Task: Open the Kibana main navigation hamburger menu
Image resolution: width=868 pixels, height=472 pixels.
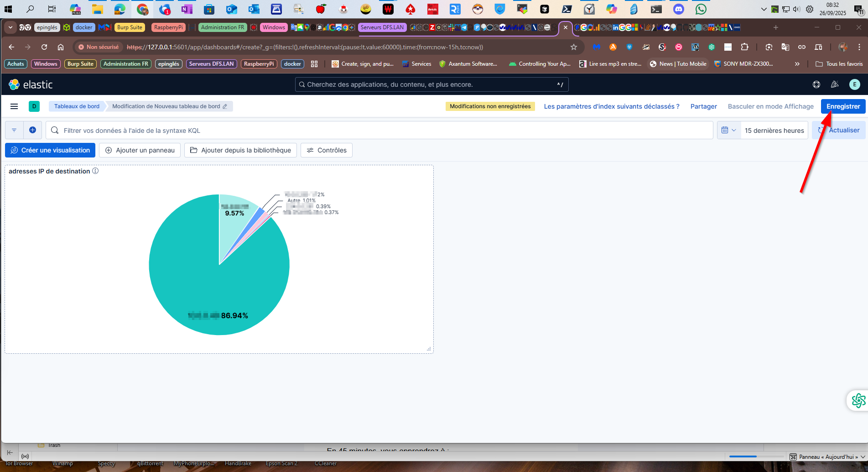Action: click(x=14, y=106)
